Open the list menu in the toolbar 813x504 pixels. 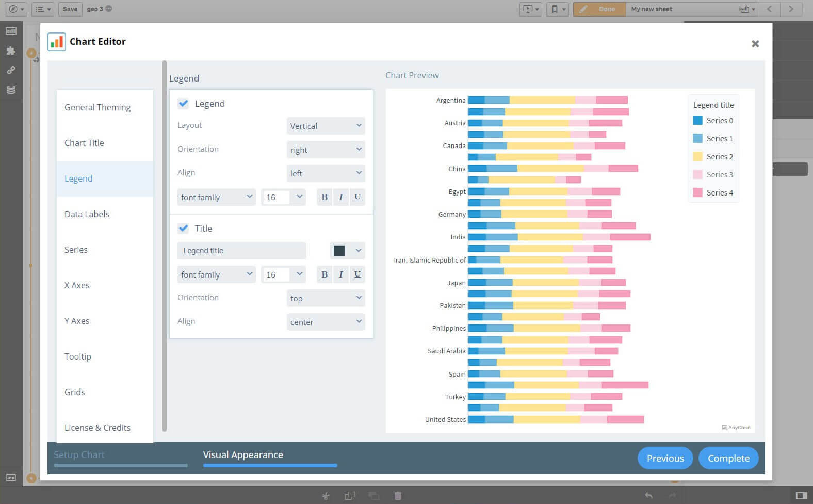[43, 9]
